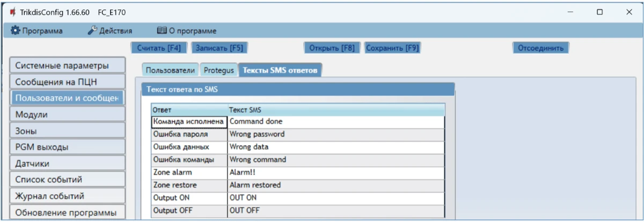Open the Модули section in sidebar
The height and width of the screenshot is (222, 644).
(67, 114)
